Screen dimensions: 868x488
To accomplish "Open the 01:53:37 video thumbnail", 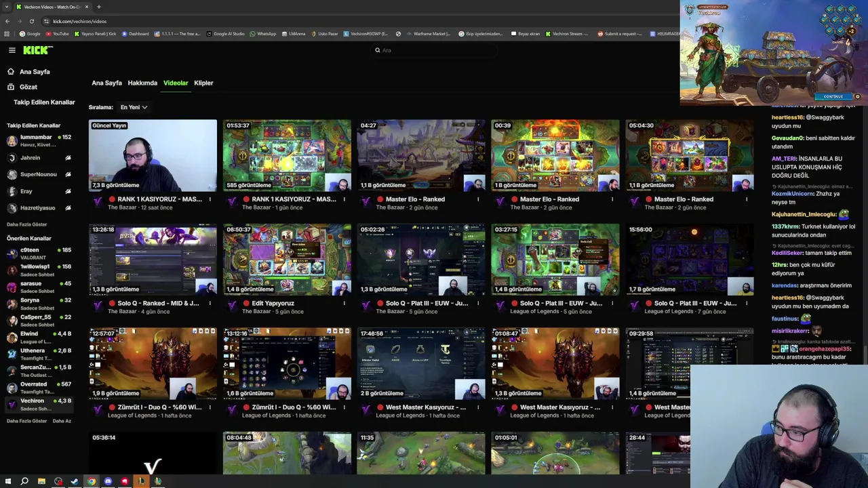I will click(287, 156).
